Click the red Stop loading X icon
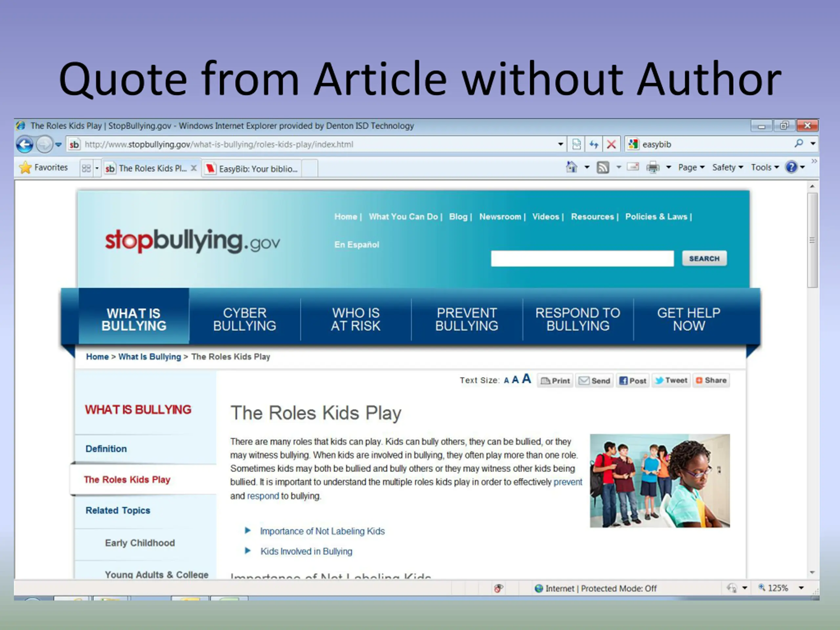This screenshot has width=840, height=630. 611,144
